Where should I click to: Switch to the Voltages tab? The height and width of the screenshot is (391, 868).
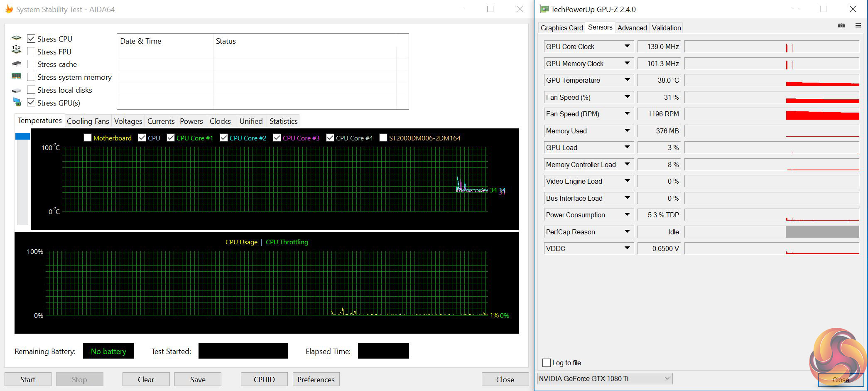(x=128, y=121)
